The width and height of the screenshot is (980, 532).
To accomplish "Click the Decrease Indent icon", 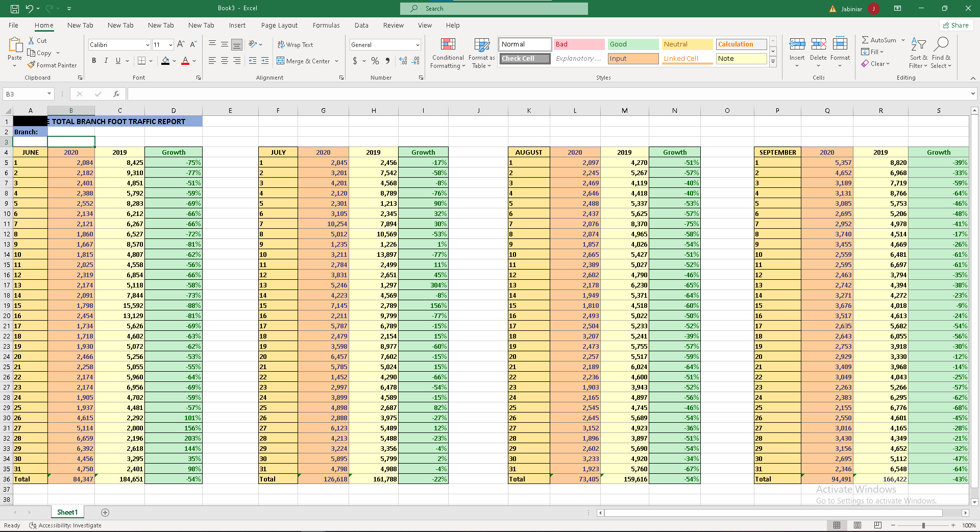I will (253, 61).
